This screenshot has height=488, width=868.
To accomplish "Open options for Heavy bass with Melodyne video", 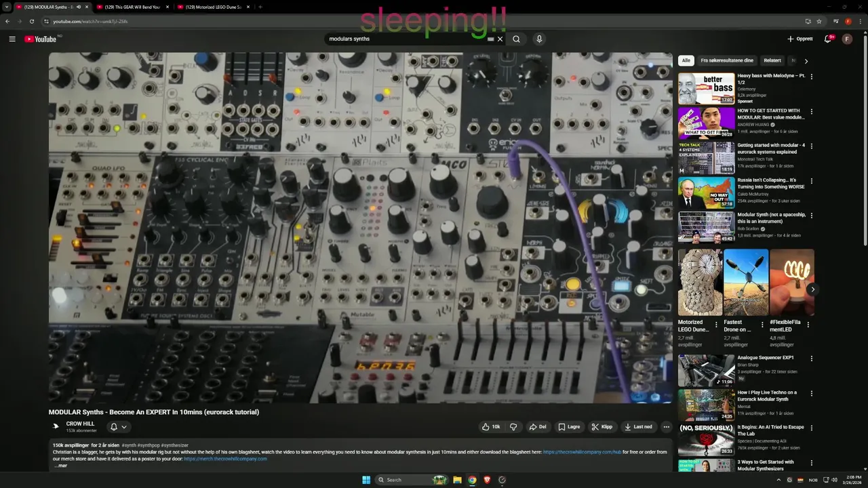I will click(x=811, y=77).
